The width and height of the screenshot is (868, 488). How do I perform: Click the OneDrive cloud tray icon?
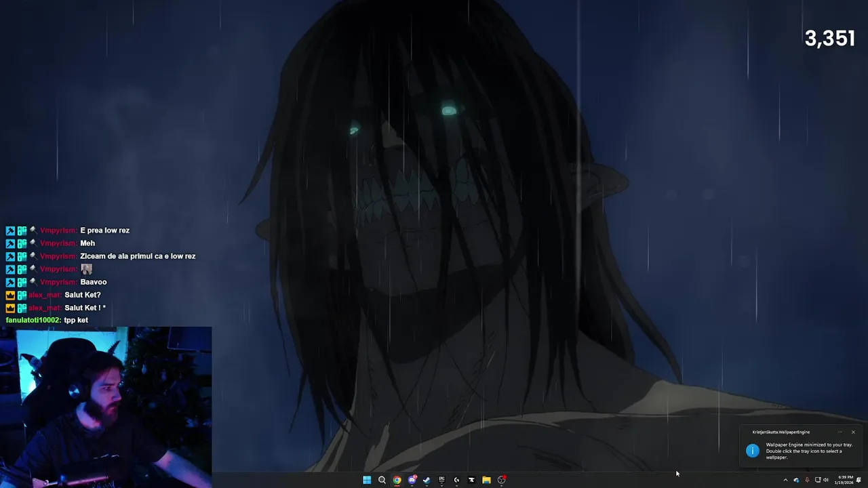click(x=797, y=480)
